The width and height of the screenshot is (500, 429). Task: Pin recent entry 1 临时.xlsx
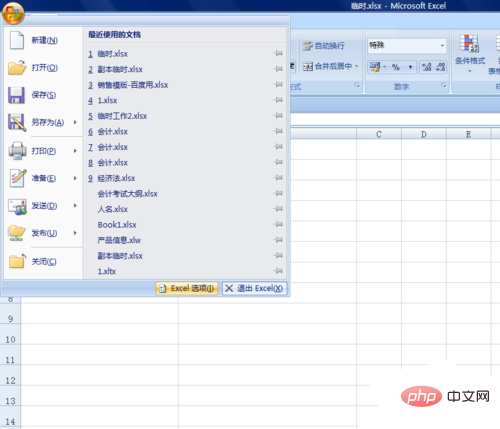point(278,53)
